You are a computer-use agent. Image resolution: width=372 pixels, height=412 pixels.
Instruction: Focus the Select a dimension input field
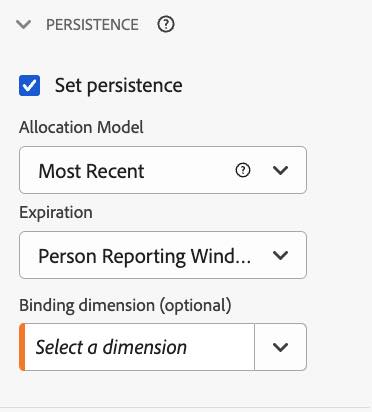pos(139,347)
